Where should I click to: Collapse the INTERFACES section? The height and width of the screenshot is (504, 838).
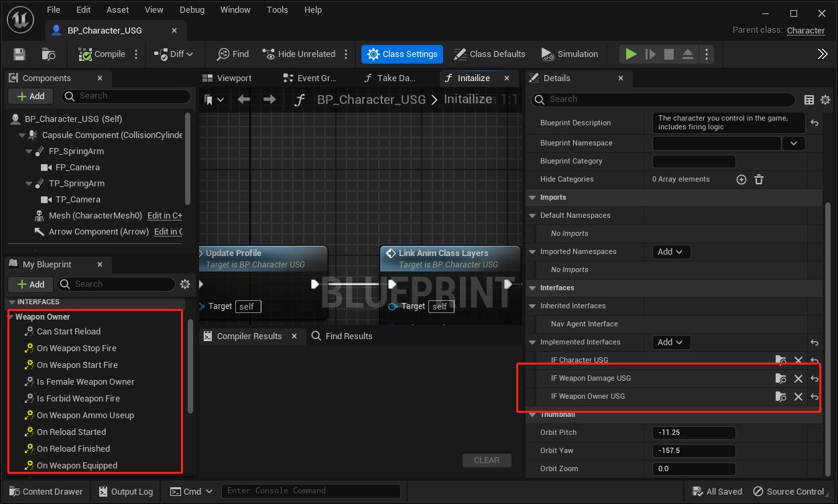[x=12, y=302]
